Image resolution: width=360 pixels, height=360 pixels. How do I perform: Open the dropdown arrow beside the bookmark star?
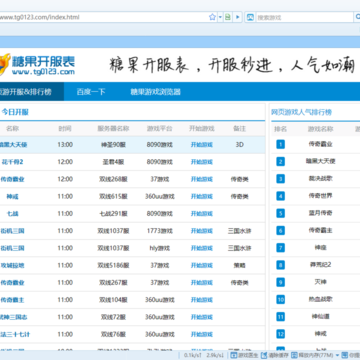point(220,17)
